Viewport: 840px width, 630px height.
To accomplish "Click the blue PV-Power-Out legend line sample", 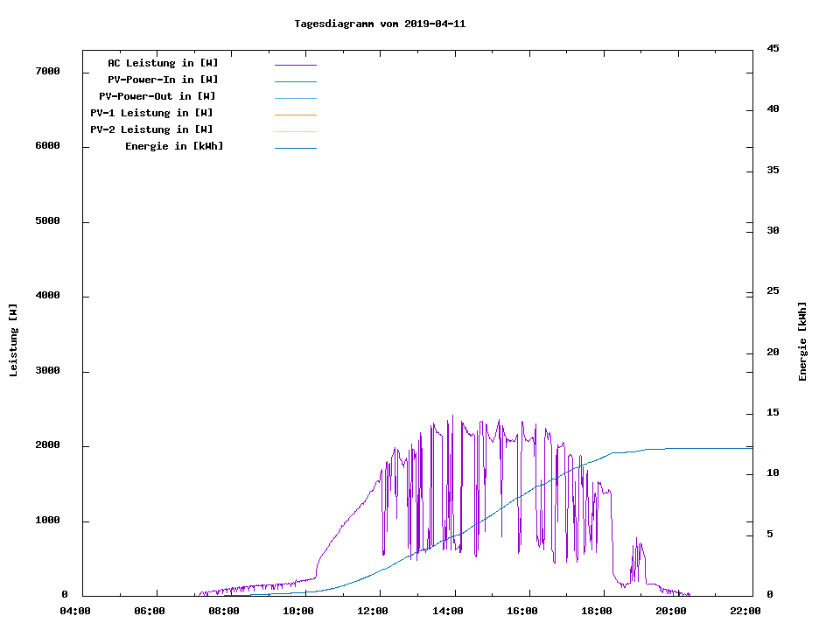I will (x=295, y=98).
